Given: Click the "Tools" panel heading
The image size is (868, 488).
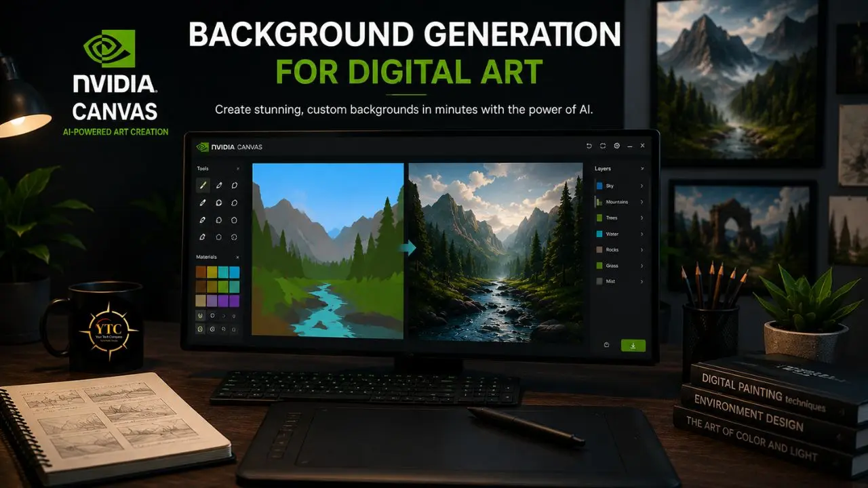Looking at the screenshot, I should coord(203,168).
